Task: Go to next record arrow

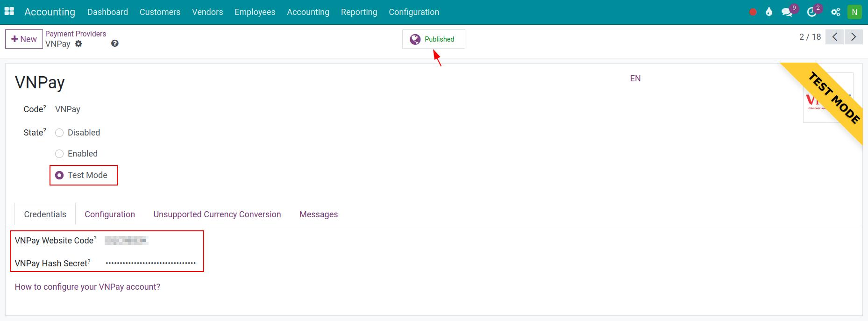Action: coord(854,37)
